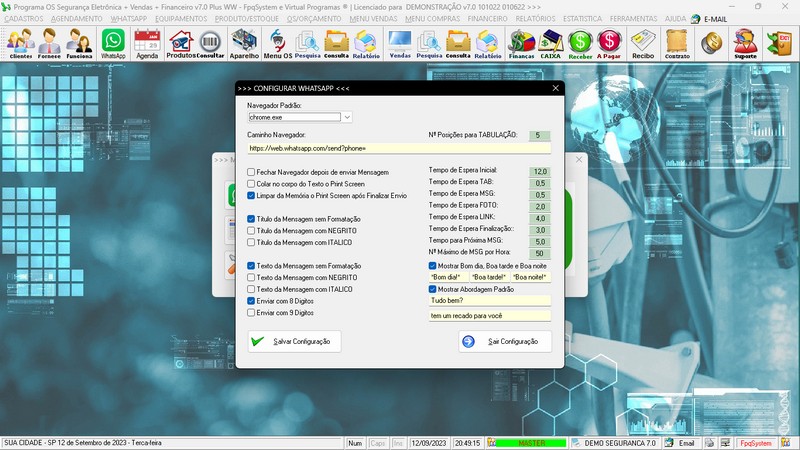Click the 'Boa noite!' greeting field
The height and width of the screenshot is (450, 800).
(531, 277)
